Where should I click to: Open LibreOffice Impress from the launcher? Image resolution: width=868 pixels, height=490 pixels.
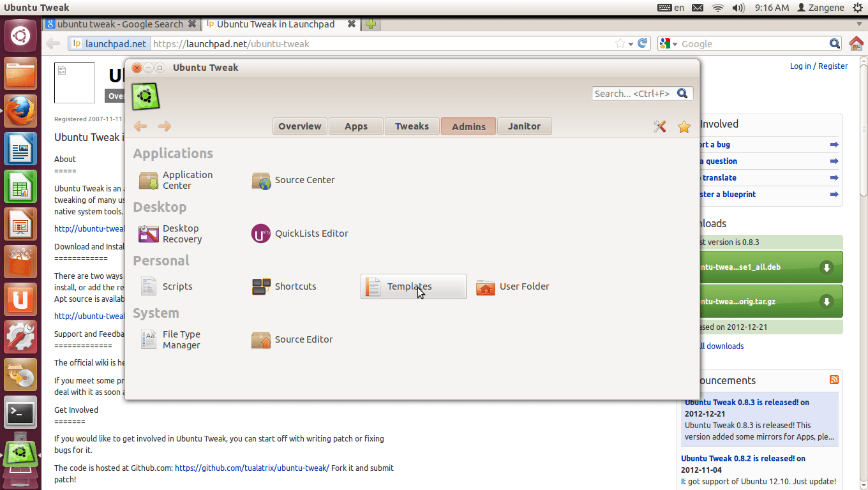coord(20,225)
